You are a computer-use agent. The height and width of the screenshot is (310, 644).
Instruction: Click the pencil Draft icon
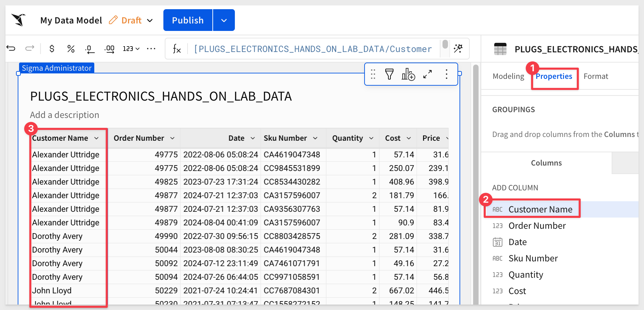[113, 20]
